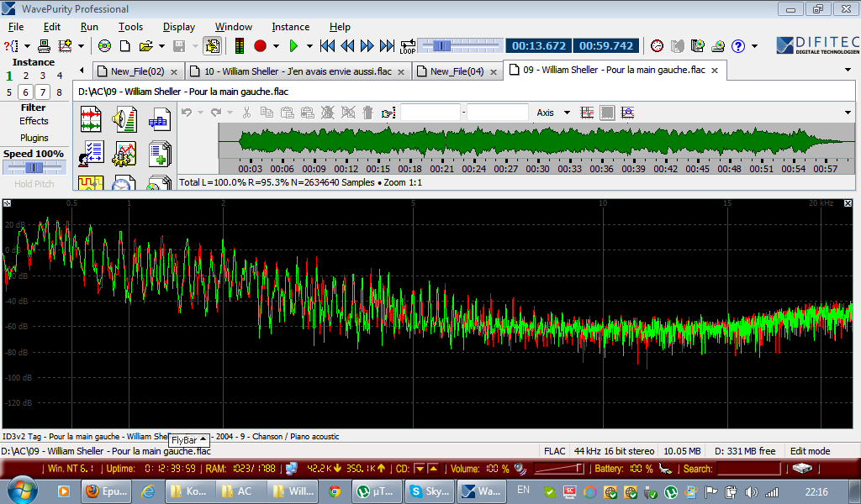The image size is (861, 504).
Task: Switch to the New_File(04) tab
Action: point(457,71)
